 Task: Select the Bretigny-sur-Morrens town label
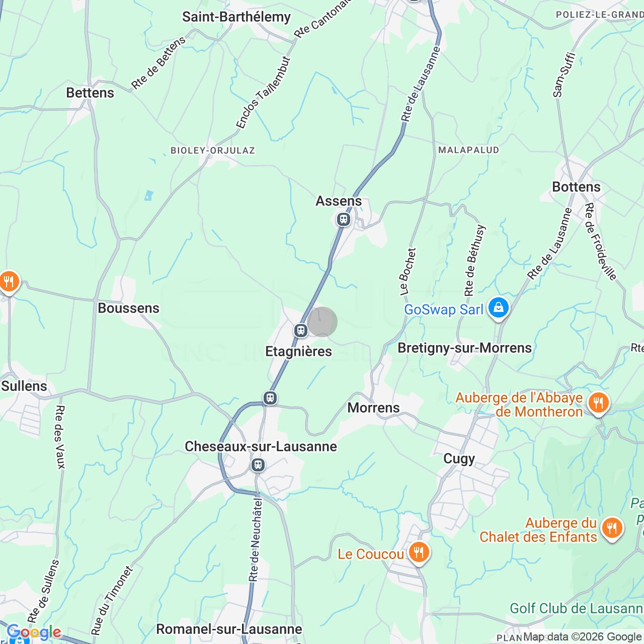tap(464, 348)
